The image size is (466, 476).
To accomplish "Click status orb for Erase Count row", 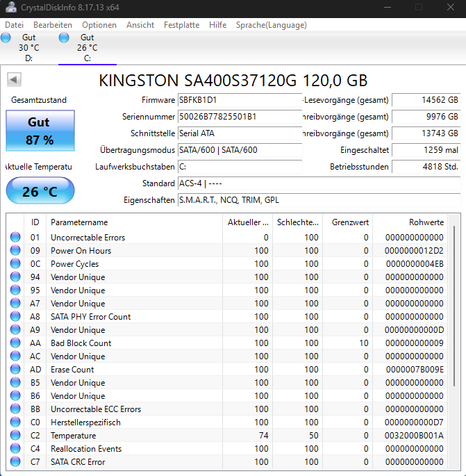I will tap(15, 369).
